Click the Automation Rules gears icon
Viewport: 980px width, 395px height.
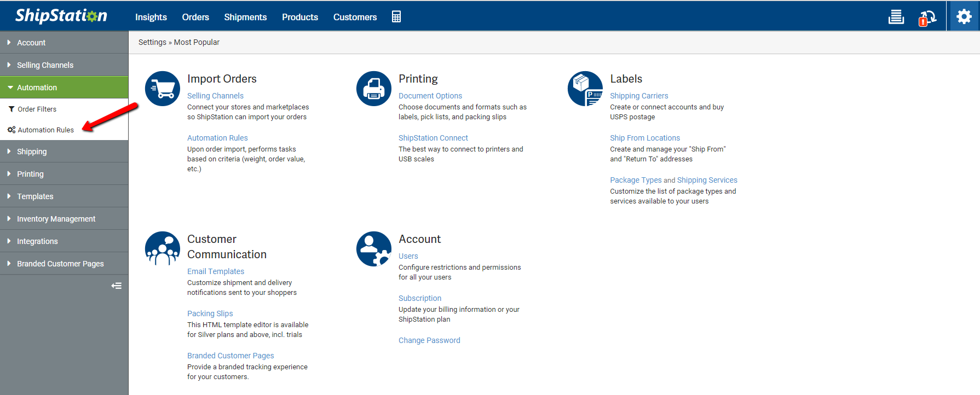coord(11,130)
